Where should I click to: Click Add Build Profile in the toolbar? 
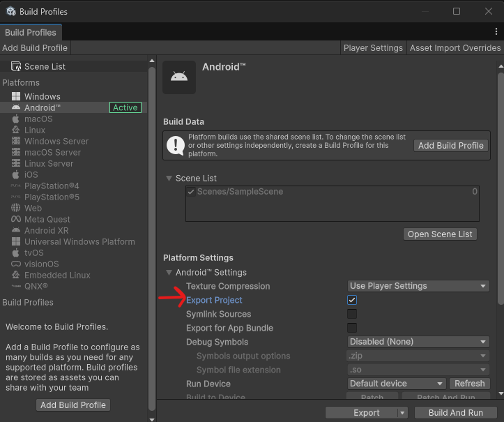click(x=35, y=48)
